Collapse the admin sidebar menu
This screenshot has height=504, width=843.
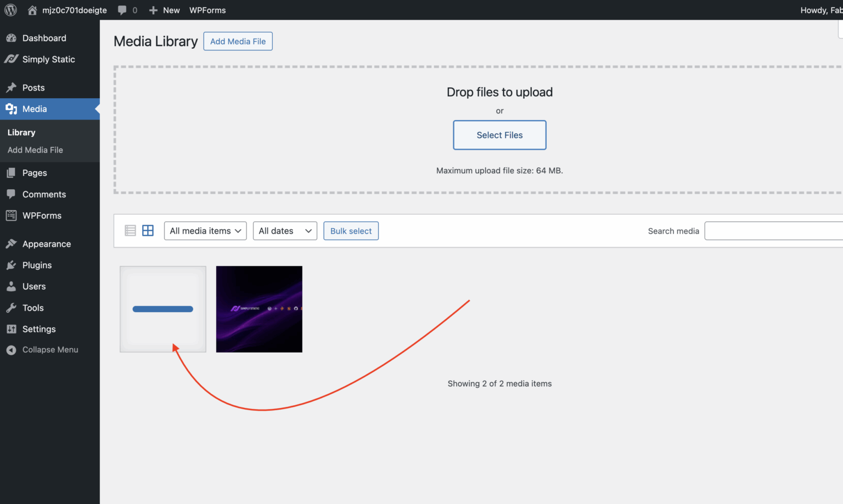click(x=12, y=349)
